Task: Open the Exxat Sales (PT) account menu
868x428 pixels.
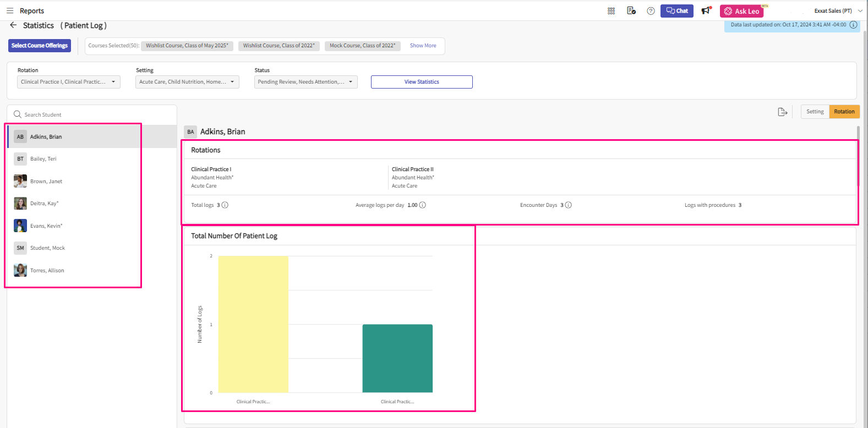Action: (837, 11)
